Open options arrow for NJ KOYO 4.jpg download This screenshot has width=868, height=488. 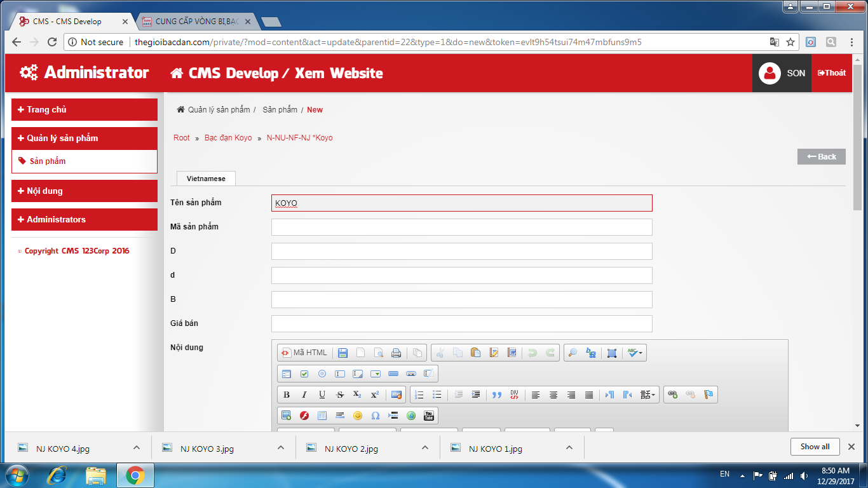(136, 448)
